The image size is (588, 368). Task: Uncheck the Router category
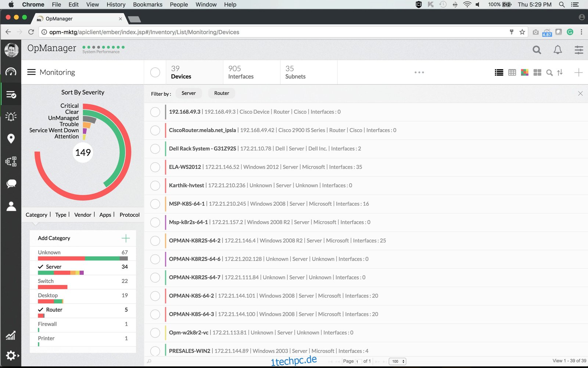pyautogui.click(x=83, y=311)
